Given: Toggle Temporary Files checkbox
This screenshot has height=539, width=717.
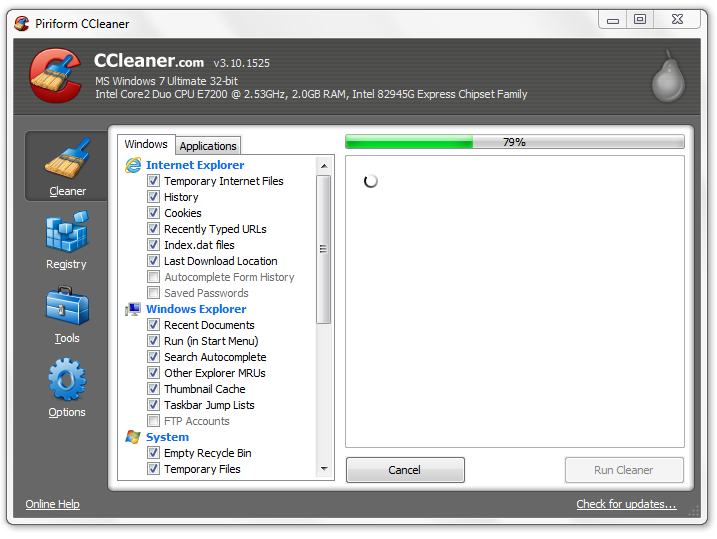Looking at the screenshot, I should [x=154, y=469].
